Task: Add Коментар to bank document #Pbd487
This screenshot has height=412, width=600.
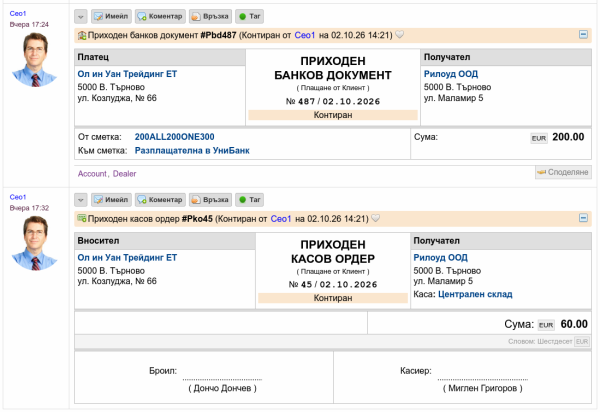Action: pyautogui.click(x=160, y=16)
